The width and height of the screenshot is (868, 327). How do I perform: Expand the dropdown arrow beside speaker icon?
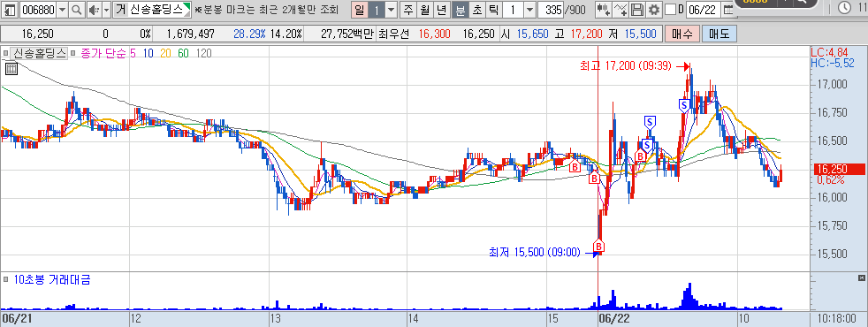pyautogui.click(x=106, y=10)
